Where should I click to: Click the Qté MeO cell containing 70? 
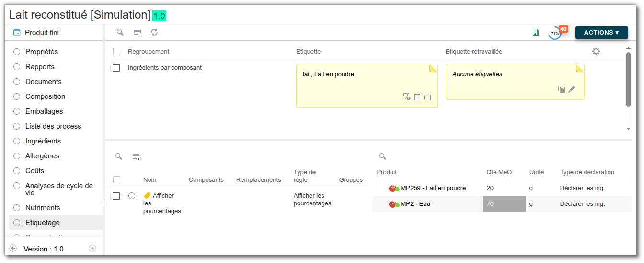(x=504, y=204)
